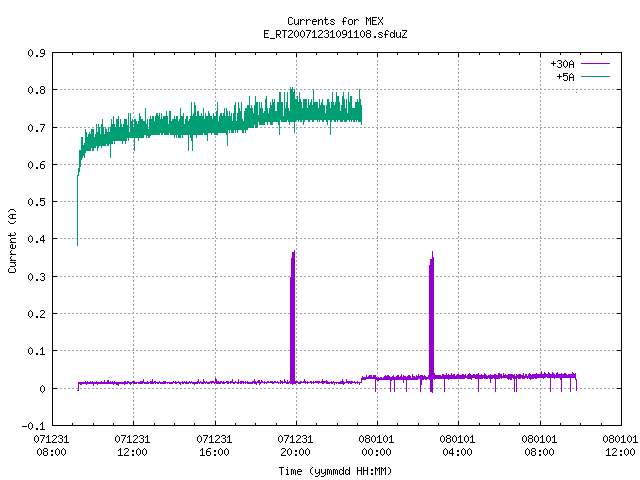The width and height of the screenshot is (640, 480).
Task: Click the 'Current (A)' y-axis label
Action: pyautogui.click(x=12, y=240)
